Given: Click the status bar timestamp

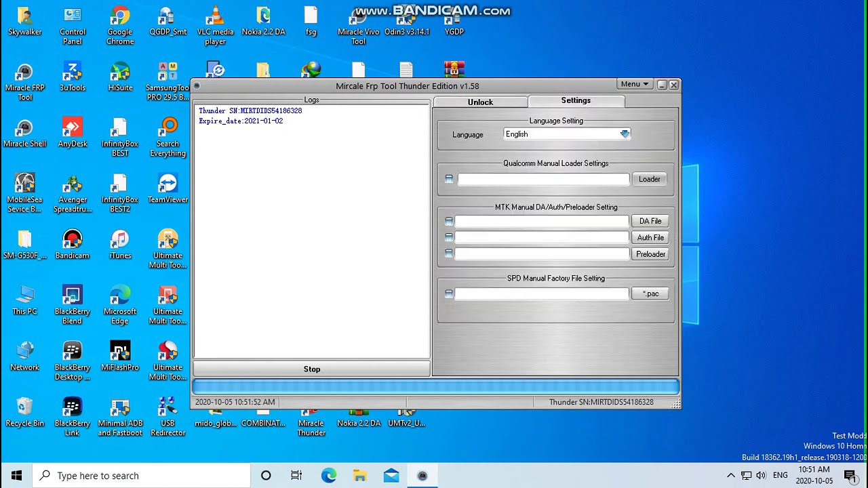Looking at the screenshot, I should (x=235, y=402).
